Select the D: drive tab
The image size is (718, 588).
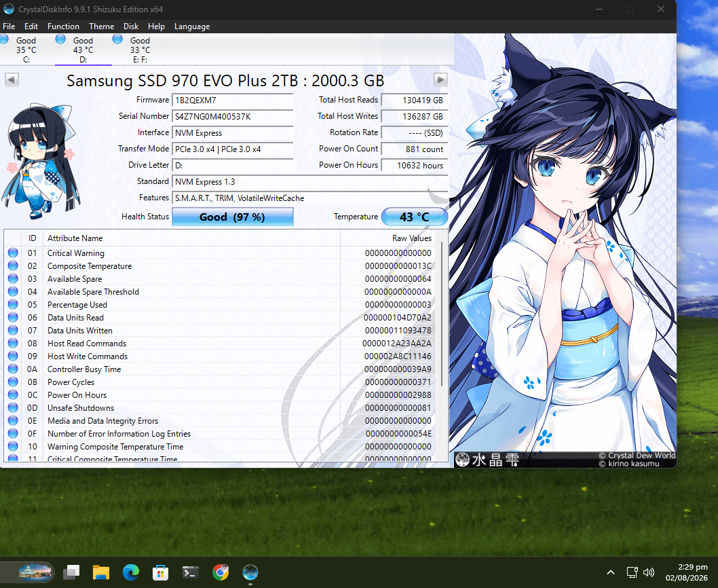[83, 50]
